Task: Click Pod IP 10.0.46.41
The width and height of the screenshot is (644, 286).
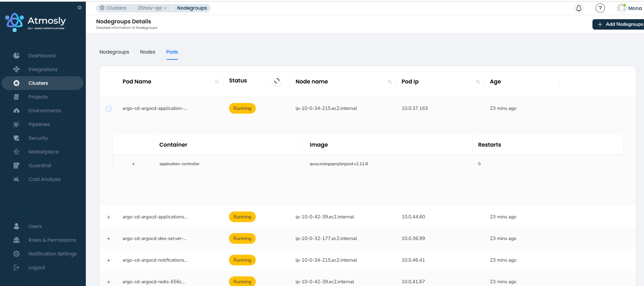Action: click(x=413, y=260)
